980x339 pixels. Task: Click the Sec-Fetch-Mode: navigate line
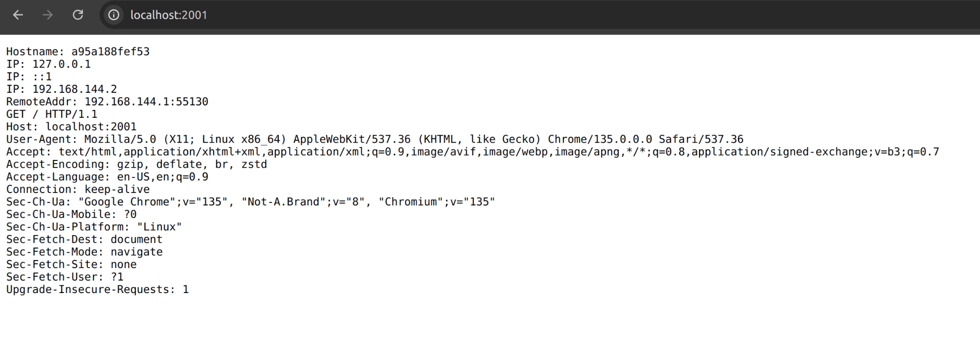[x=84, y=252]
